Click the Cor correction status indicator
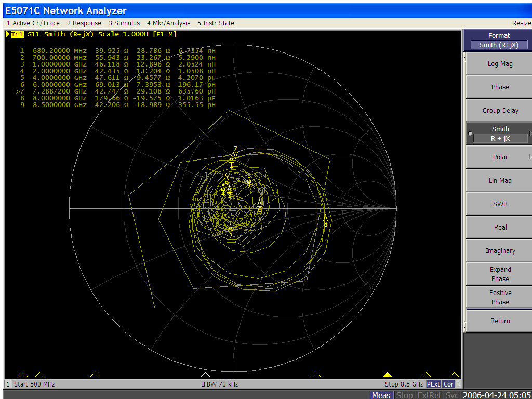This screenshot has width=532, height=399. [x=448, y=384]
